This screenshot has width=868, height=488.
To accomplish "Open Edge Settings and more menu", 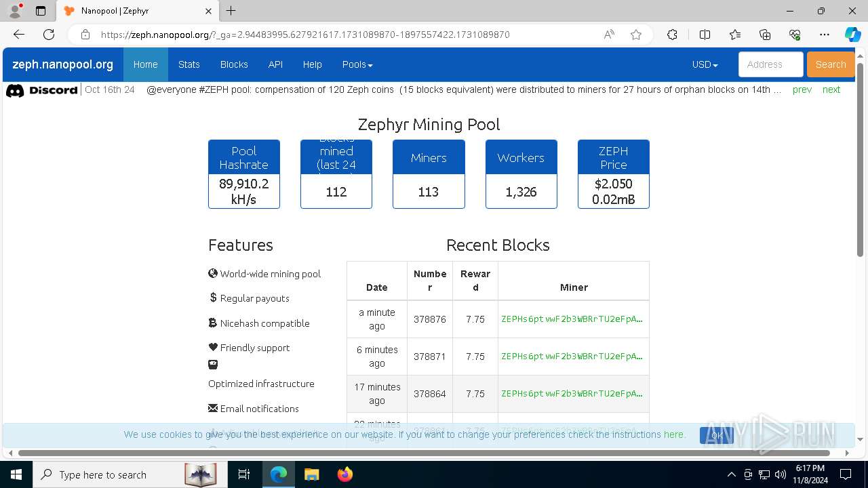I will coord(825,35).
